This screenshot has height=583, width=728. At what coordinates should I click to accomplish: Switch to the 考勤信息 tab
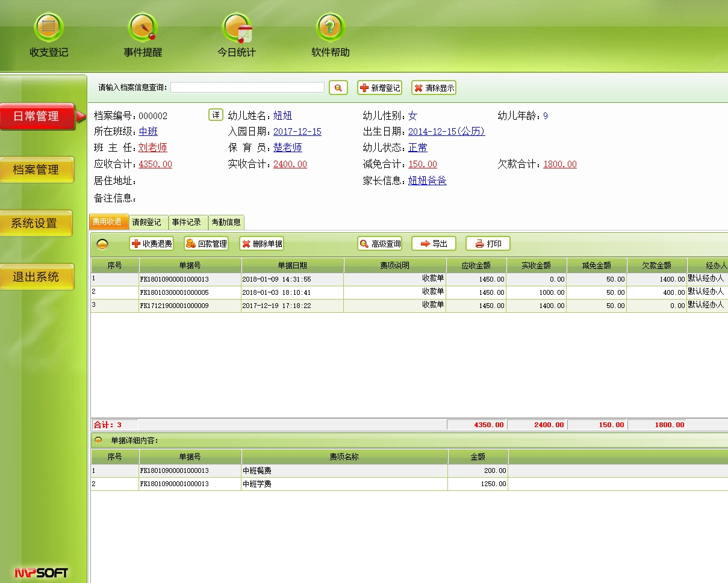pos(226,222)
